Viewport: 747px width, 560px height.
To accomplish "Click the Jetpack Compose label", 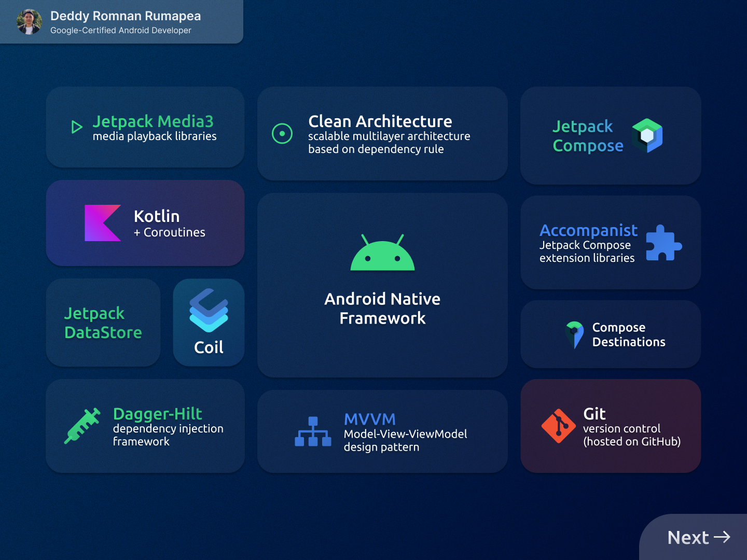I will (x=588, y=136).
